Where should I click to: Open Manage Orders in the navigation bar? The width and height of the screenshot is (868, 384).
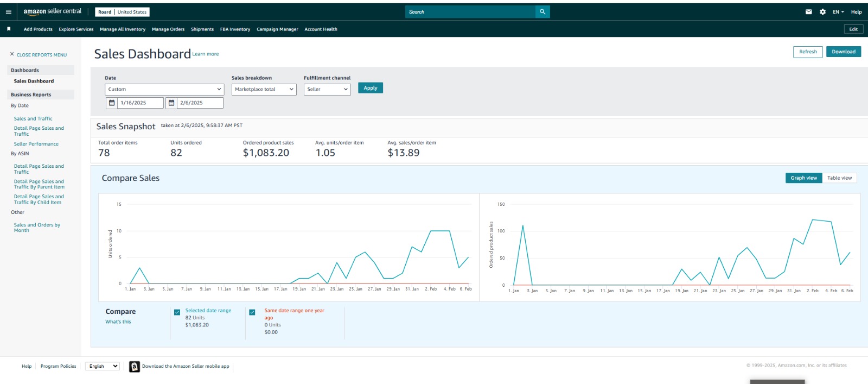[168, 29]
